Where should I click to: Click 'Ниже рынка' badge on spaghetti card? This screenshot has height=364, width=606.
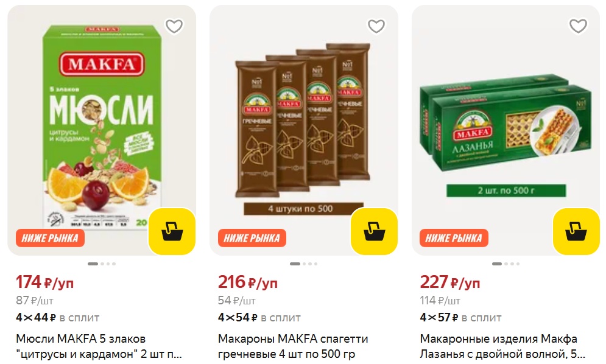click(252, 238)
